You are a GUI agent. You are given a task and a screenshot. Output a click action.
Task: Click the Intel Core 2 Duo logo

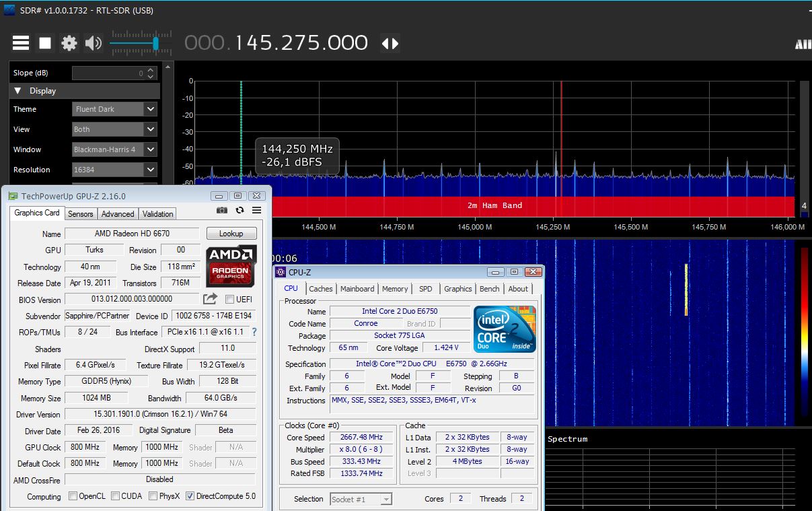505,329
